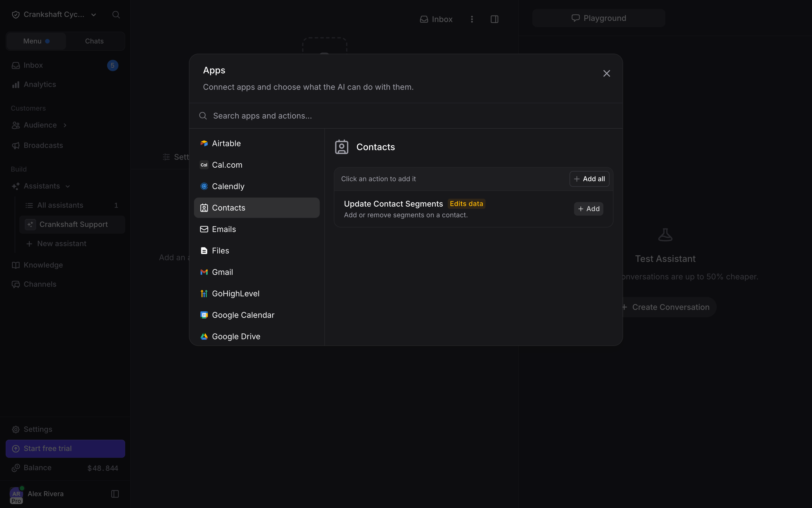Click the GoHighLevel logo icon
The width and height of the screenshot is (812, 508).
204,294
